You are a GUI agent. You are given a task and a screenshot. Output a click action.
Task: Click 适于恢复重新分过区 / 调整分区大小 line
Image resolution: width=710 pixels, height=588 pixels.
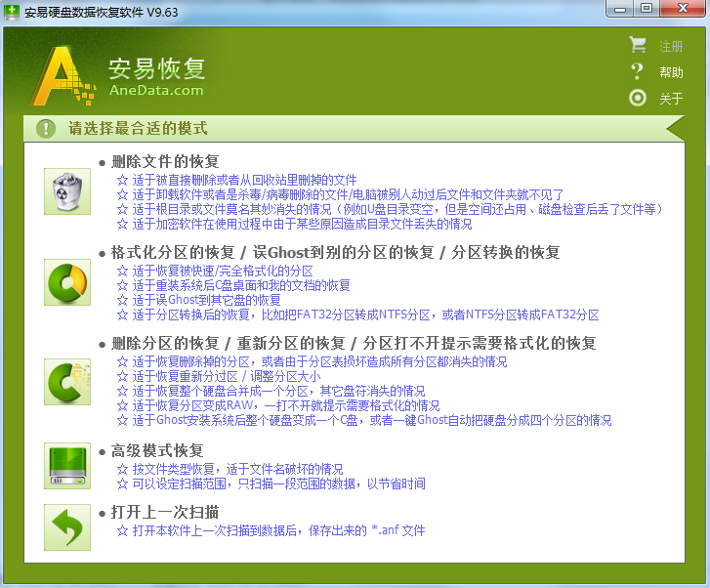click(x=219, y=376)
